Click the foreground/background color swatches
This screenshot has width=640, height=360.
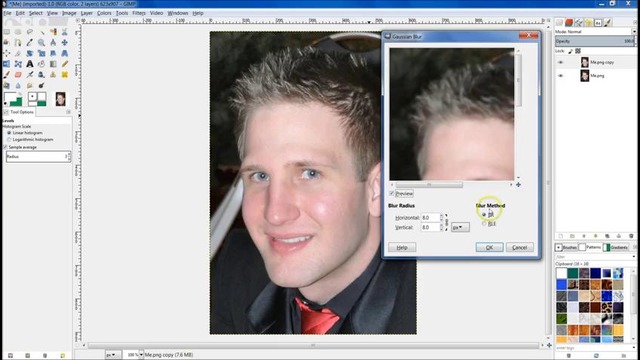click(13, 99)
